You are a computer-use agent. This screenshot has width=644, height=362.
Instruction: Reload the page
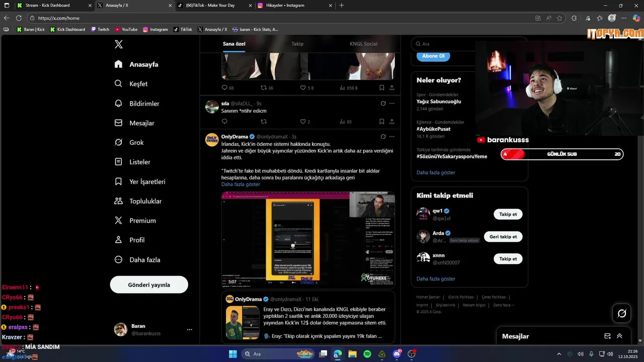[x=19, y=18]
